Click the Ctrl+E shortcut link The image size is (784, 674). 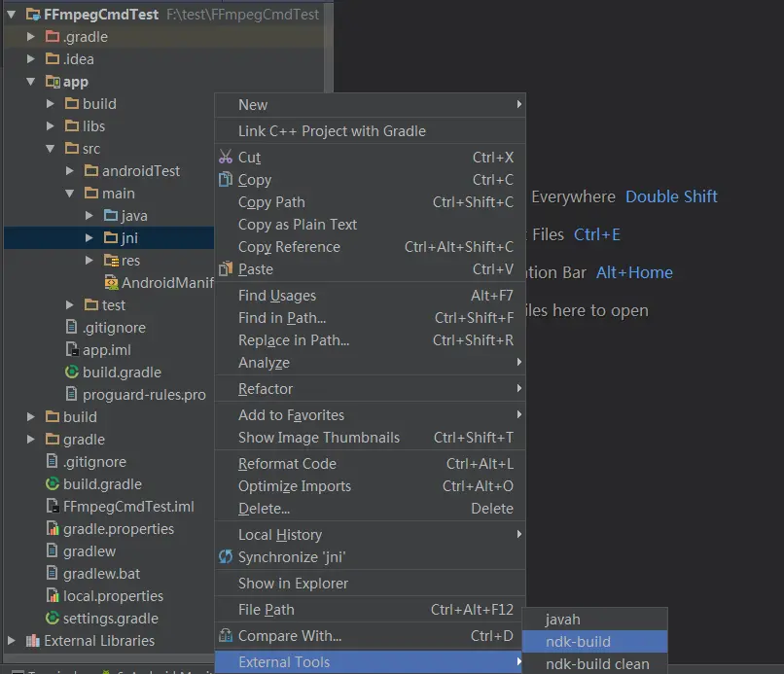[596, 234]
